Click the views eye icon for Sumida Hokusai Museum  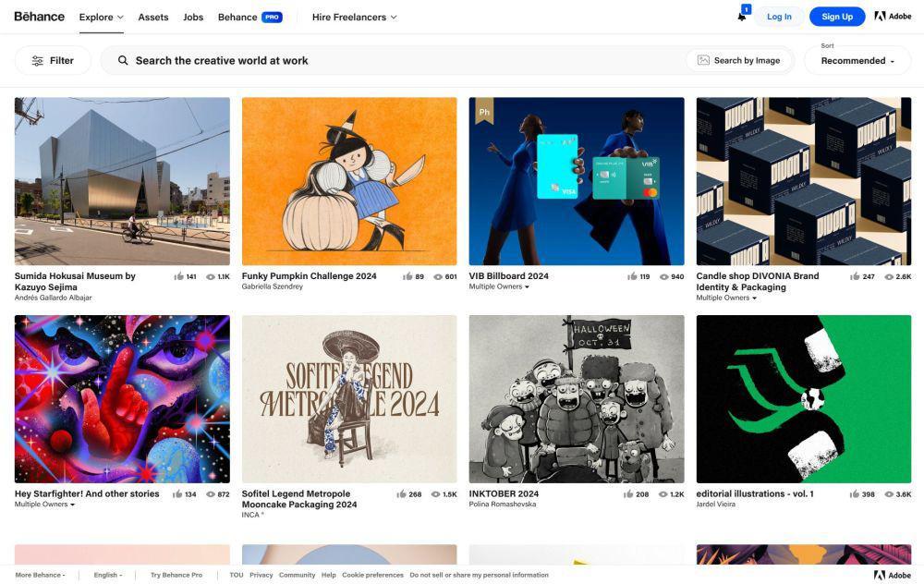pos(211,276)
